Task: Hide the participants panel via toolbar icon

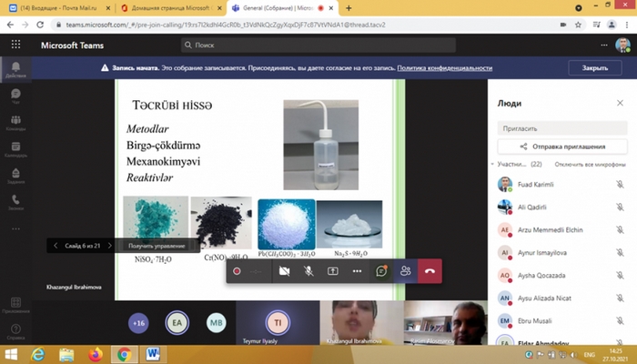Action: tap(406, 271)
